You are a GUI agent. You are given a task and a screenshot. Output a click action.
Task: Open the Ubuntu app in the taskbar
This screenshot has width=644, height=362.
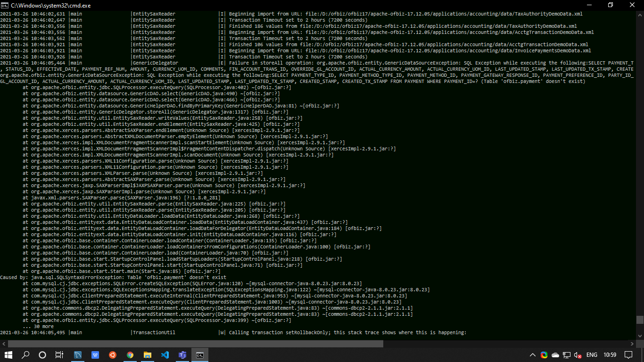click(112, 355)
